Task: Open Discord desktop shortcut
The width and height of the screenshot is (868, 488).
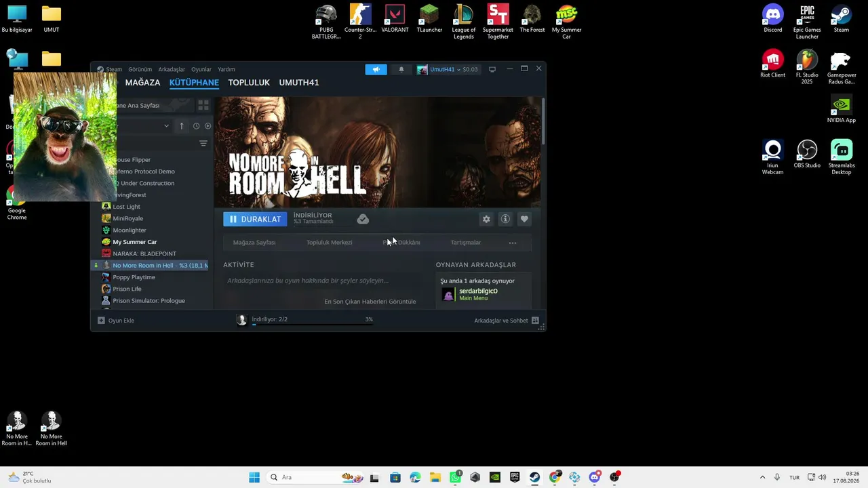Action: tap(773, 18)
